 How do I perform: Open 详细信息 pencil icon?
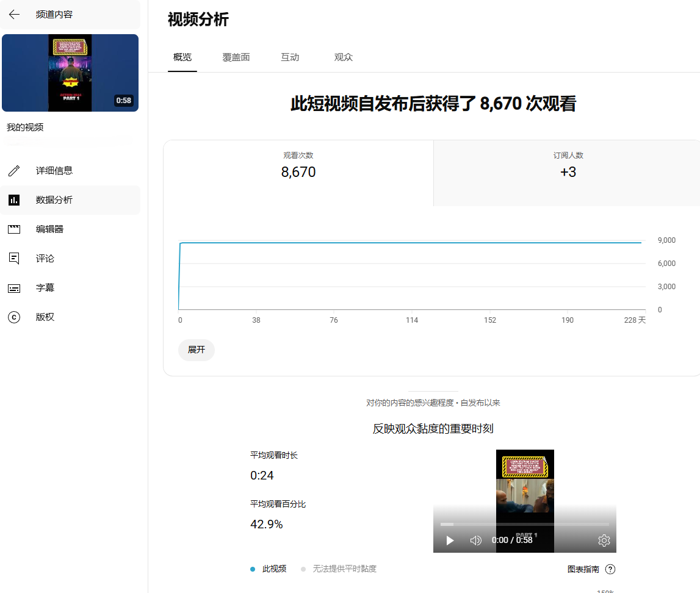click(x=14, y=170)
